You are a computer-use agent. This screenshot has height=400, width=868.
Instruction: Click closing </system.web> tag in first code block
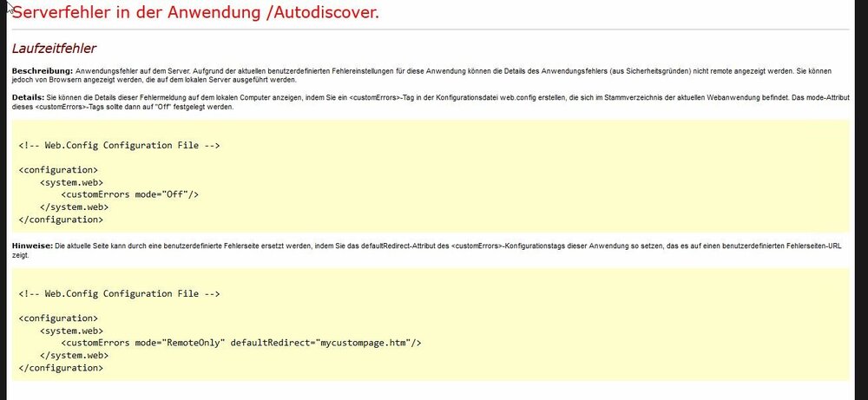(75, 207)
